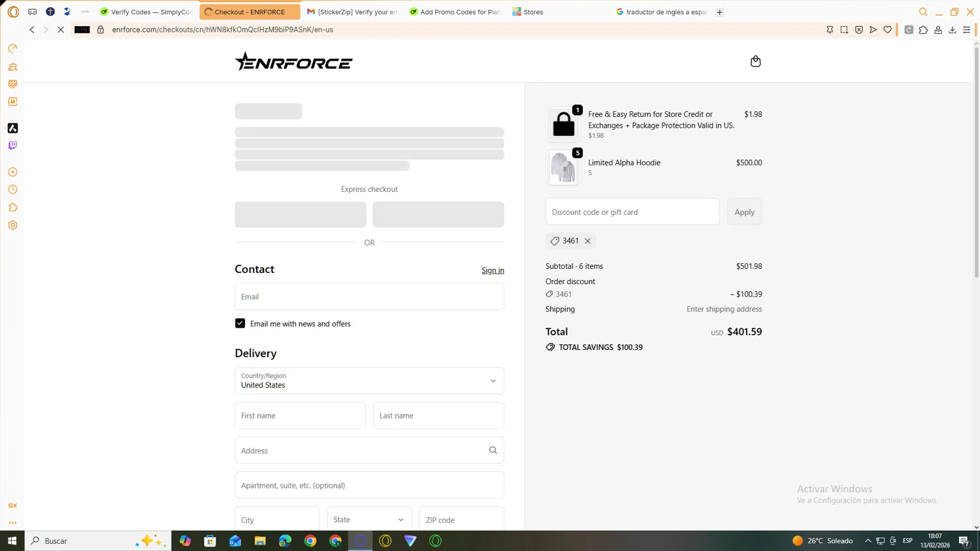The height and width of the screenshot is (551, 980).
Task: Expand the Country/Region dropdown
Action: [x=369, y=381]
